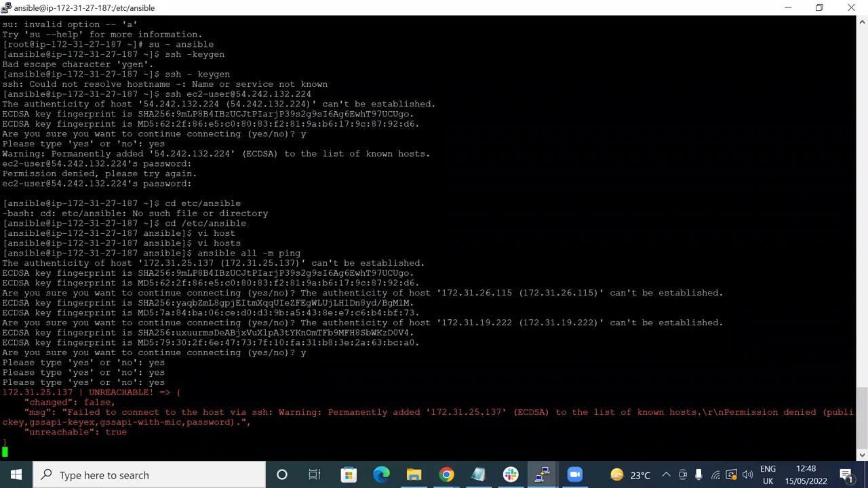Click the window title 'ansible@ip-172-31-27-187:/etc/ansible'

pyautogui.click(x=84, y=7)
